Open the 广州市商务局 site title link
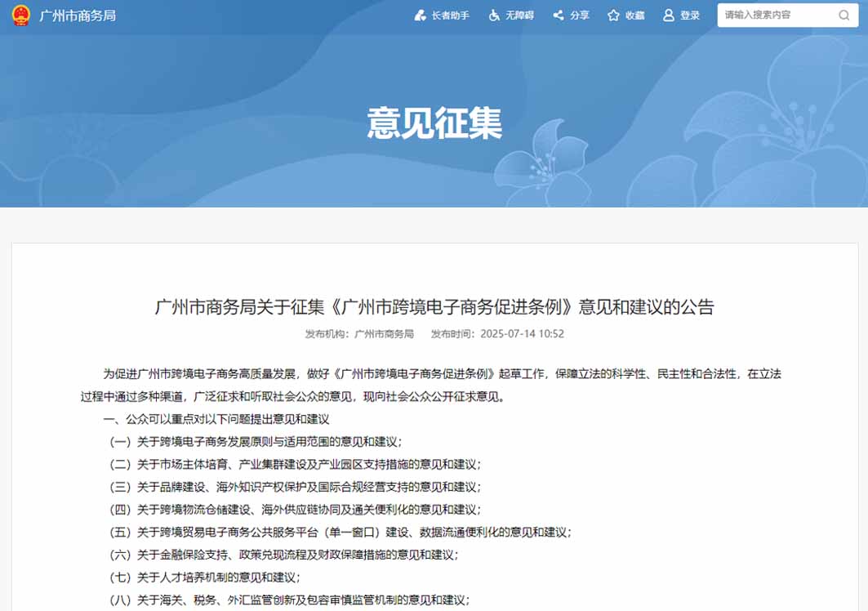Screen dimensions: 868x611 78,16
